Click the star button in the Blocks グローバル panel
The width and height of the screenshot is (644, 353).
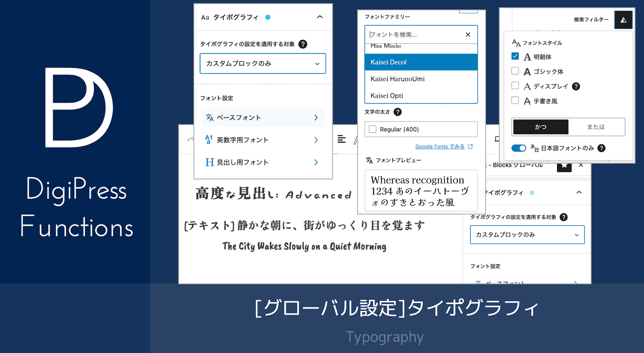564,167
